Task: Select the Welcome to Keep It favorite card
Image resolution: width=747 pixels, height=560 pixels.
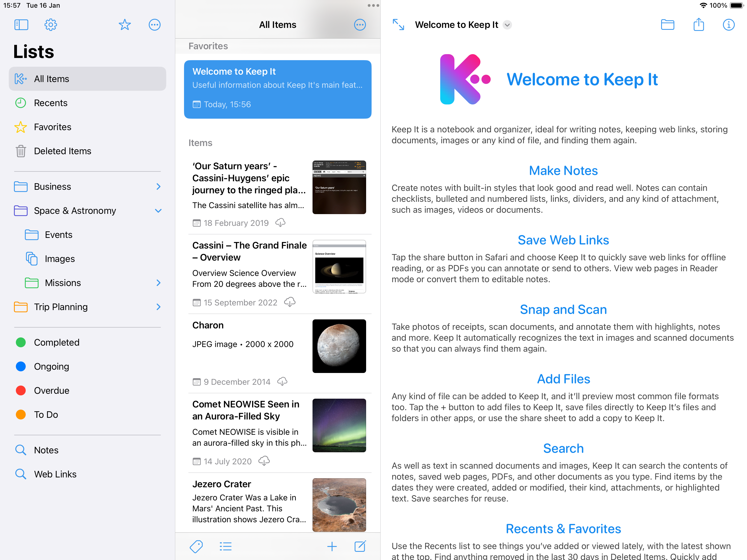Action: coord(278,89)
